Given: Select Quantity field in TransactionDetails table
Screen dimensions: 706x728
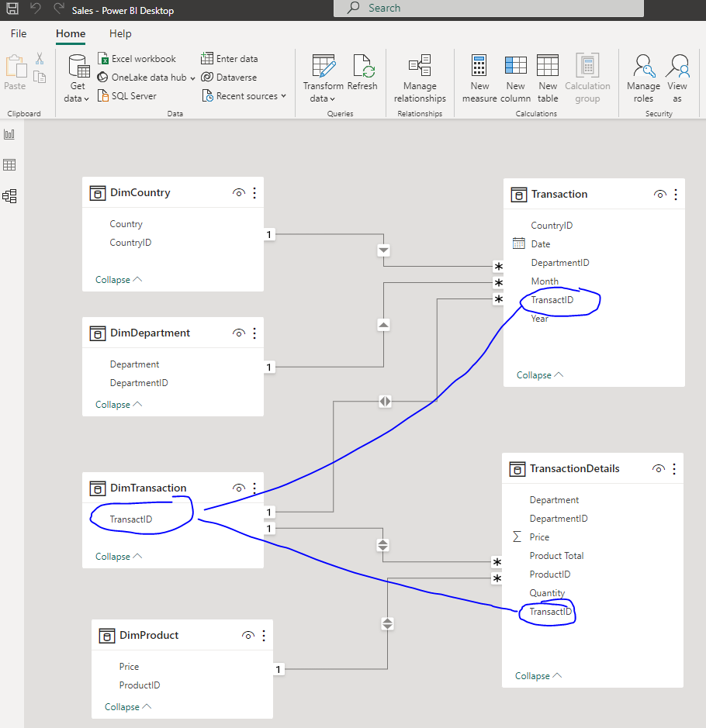Looking at the screenshot, I should (547, 593).
